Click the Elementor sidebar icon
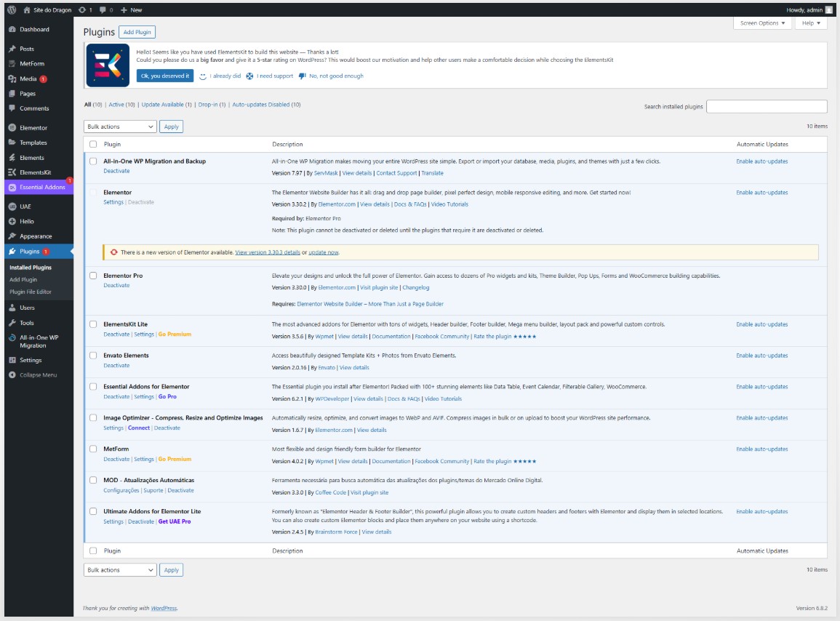The height and width of the screenshot is (621, 840). click(12, 128)
